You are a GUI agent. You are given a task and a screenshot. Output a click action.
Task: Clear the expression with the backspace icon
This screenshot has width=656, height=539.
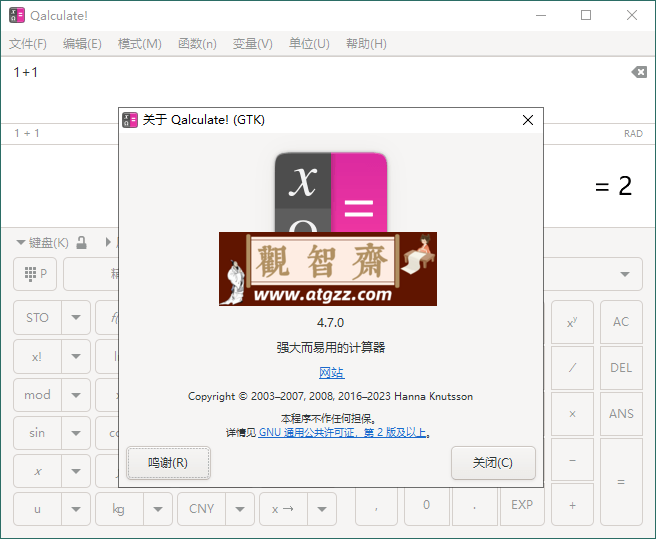pos(639,72)
